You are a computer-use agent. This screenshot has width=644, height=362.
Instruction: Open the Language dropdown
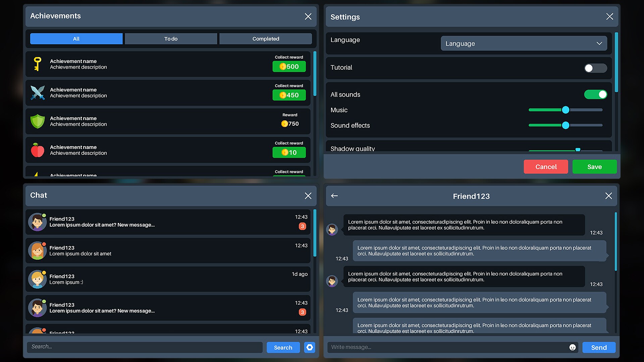[x=523, y=43]
